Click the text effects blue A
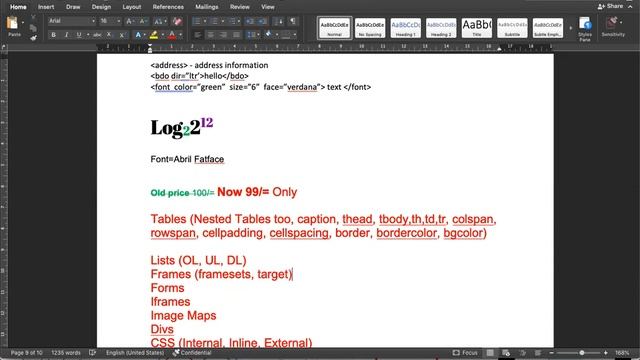The image size is (640, 360). [138, 35]
